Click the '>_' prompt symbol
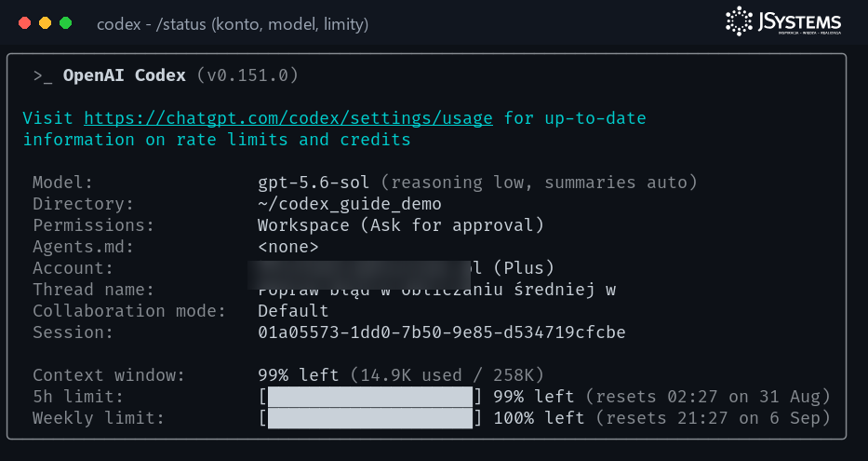 tap(43, 76)
